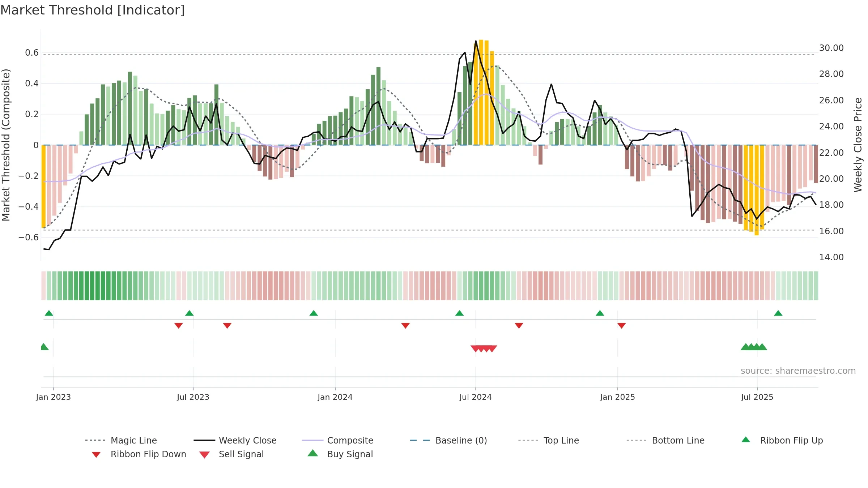The image size is (868, 488).
Task: Click the −0.6 left axis tick
Action: (x=29, y=237)
